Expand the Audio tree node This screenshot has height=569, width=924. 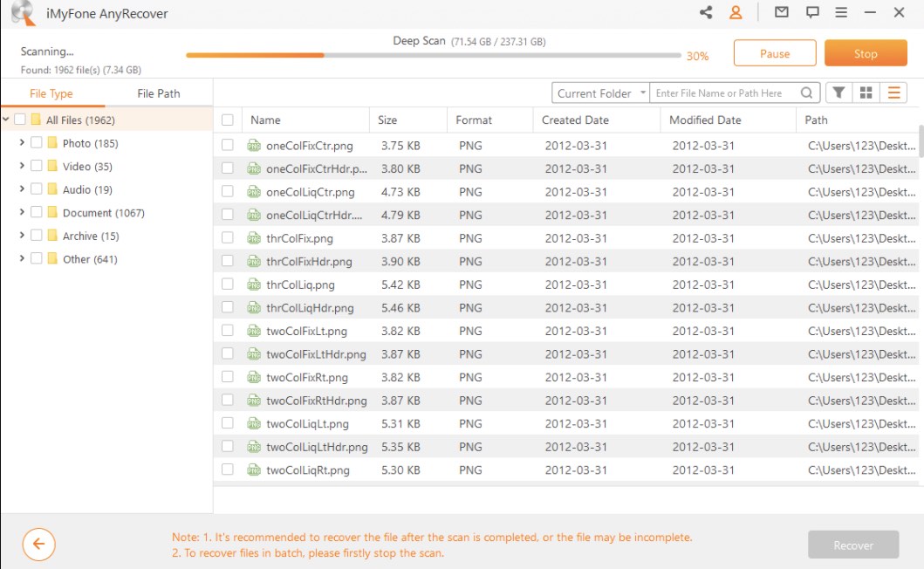[22, 189]
